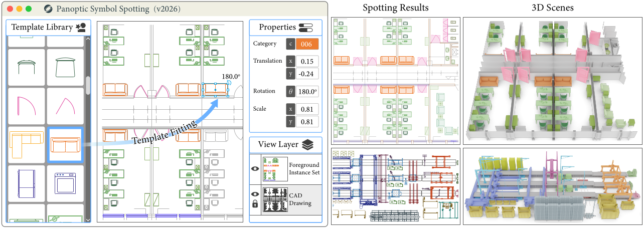Screen dimensions: 644x229
Task: Click the app logo in title bar
Action: 48,9
